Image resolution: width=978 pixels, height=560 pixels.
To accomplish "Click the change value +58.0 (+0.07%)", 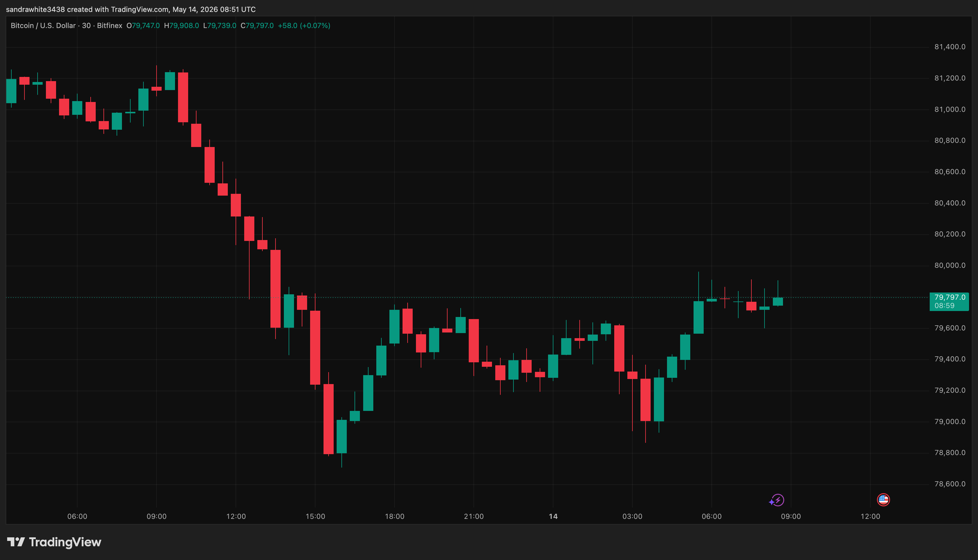I will click(304, 26).
